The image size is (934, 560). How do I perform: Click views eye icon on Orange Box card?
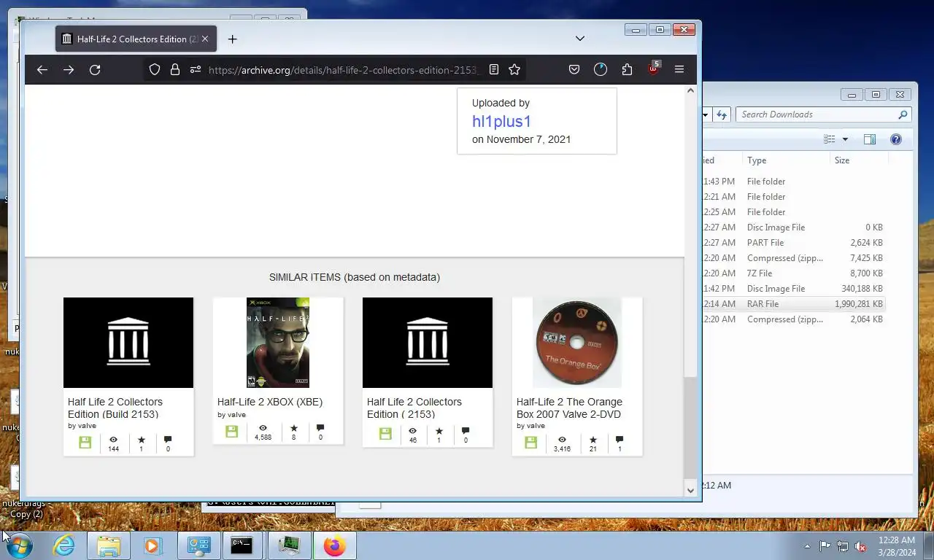pyautogui.click(x=562, y=440)
